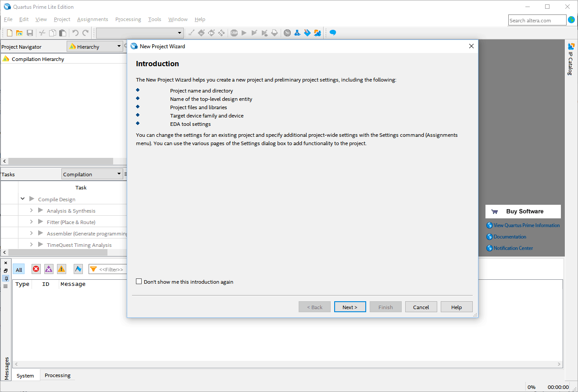
Task: Enable 'Don't show me this introduction again'
Action: click(139, 282)
